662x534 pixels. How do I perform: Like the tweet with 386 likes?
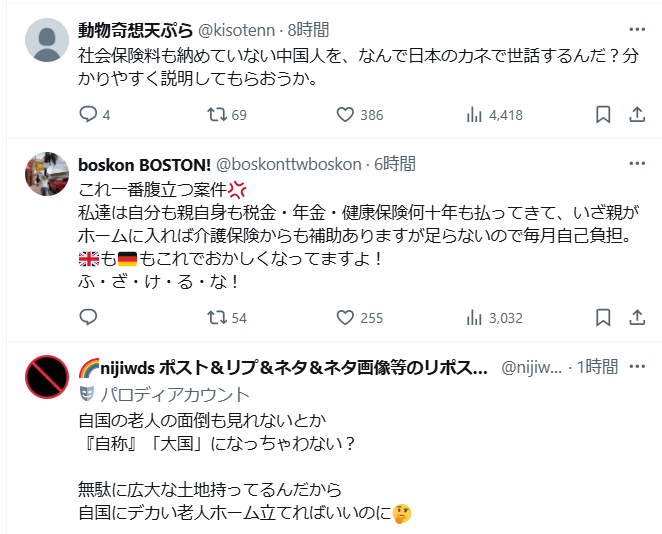(346, 115)
